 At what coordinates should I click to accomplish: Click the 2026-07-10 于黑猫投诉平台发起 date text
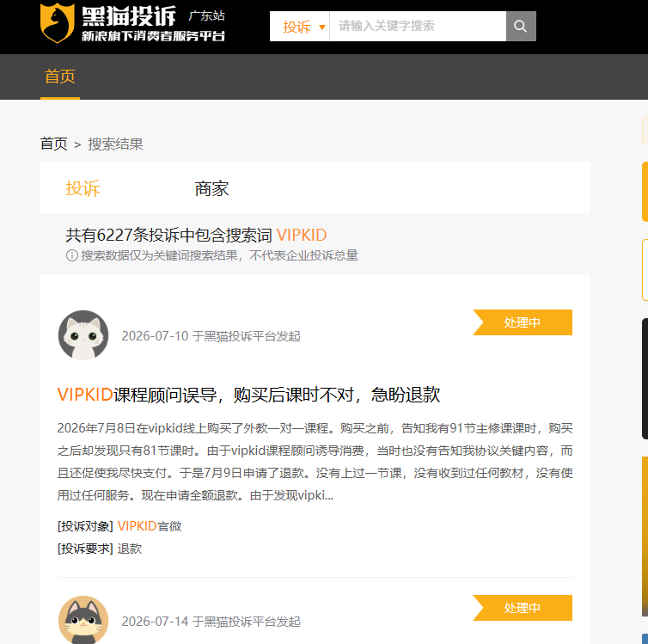(211, 336)
